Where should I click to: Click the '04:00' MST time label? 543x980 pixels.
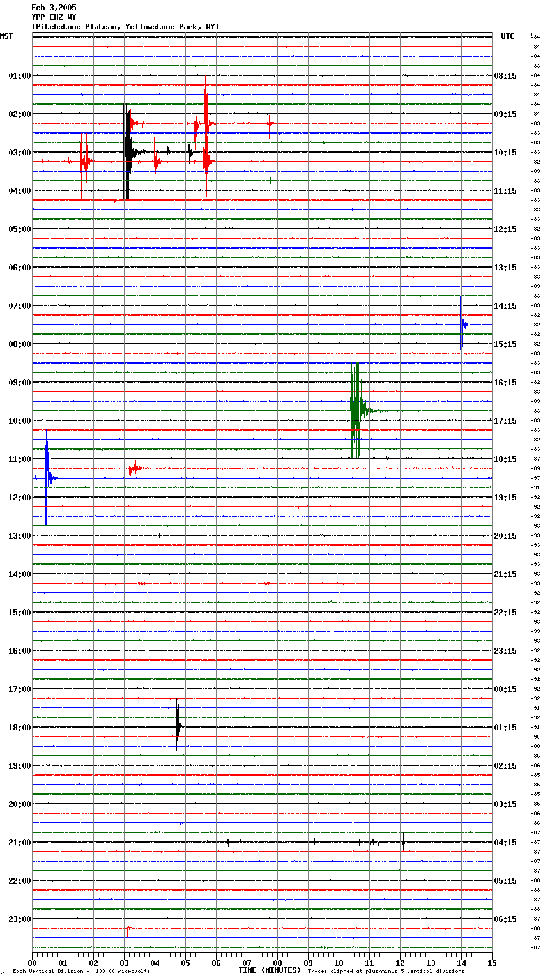click(x=20, y=191)
